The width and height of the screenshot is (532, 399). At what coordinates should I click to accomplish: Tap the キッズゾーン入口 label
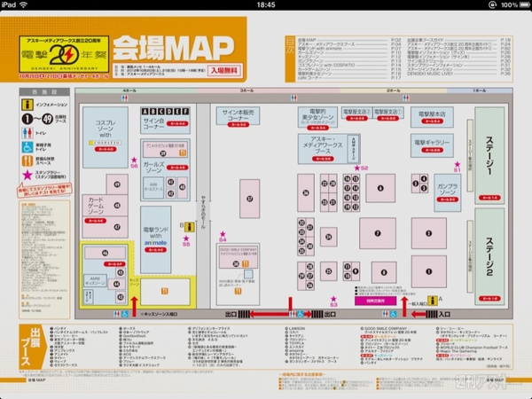click(x=160, y=314)
